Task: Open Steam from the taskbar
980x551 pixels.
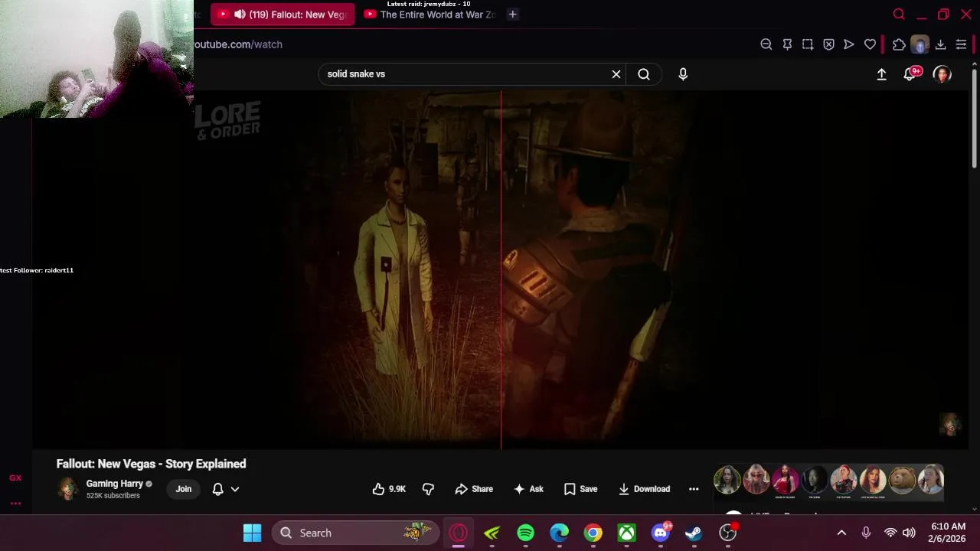Action: point(694,533)
